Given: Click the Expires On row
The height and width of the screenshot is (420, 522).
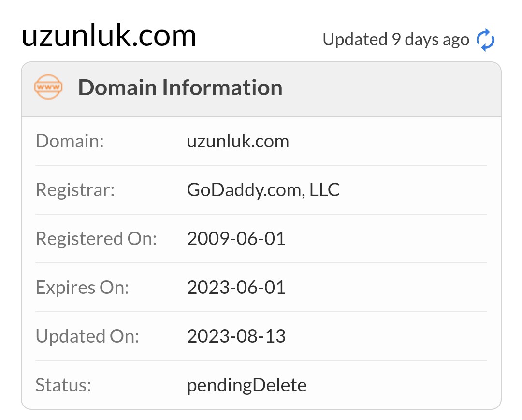Looking at the screenshot, I should 261,288.
